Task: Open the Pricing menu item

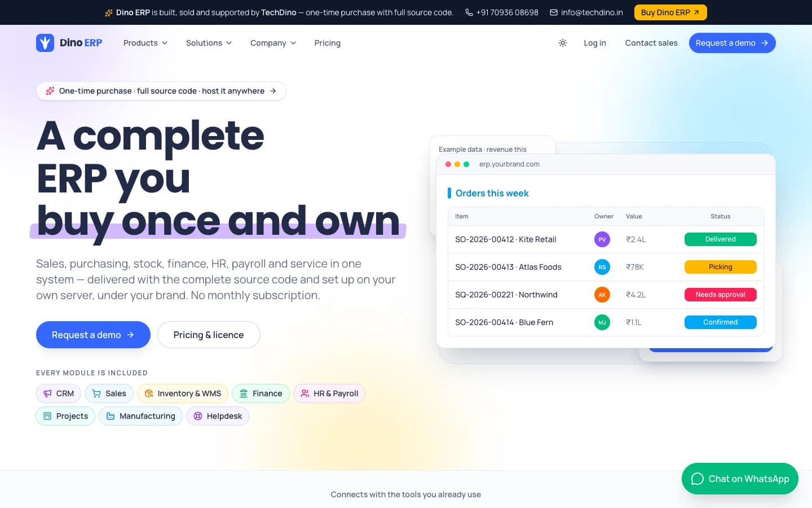Action: (x=328, y=43)
